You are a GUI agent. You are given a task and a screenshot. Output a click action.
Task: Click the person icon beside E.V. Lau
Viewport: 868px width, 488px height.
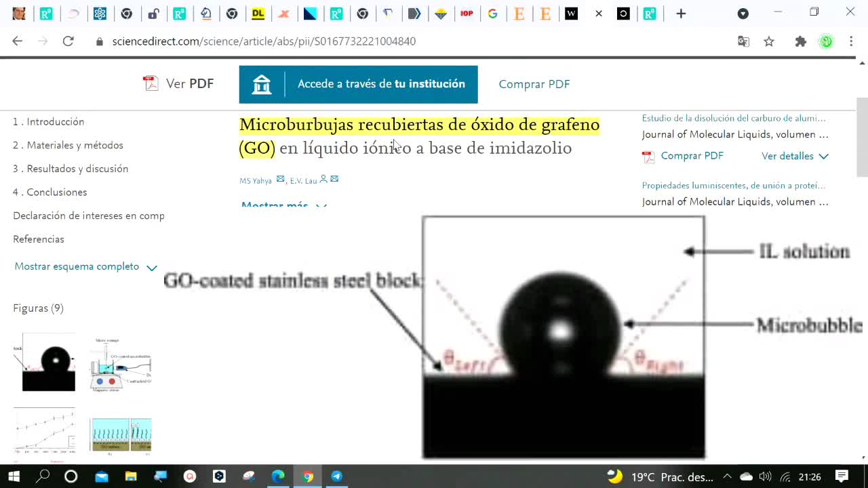[323, 179]
